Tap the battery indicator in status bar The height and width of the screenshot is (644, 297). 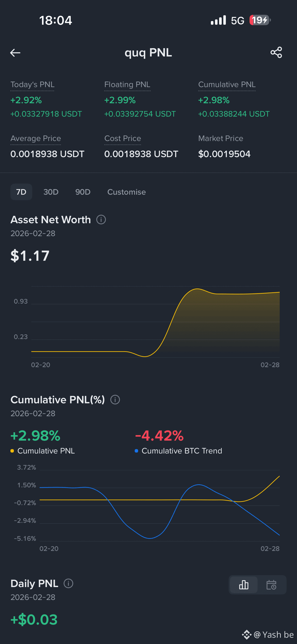260,20
